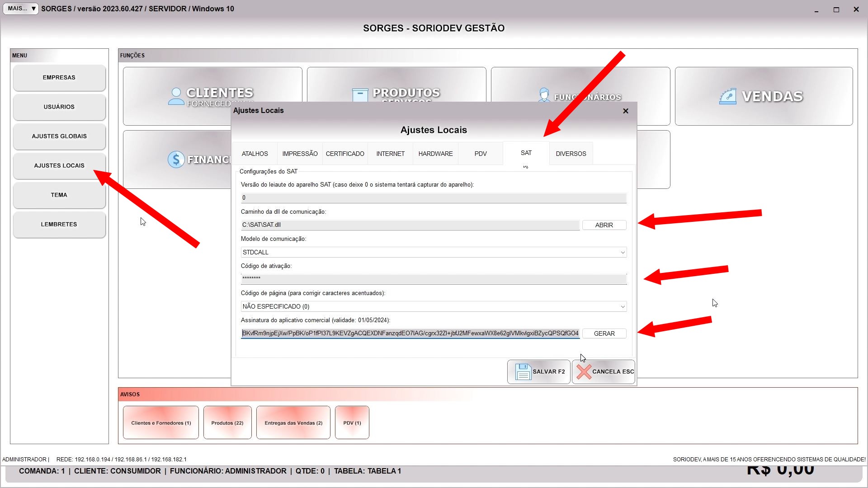
Task: Select the PDV tab
Action: (481, 154)
